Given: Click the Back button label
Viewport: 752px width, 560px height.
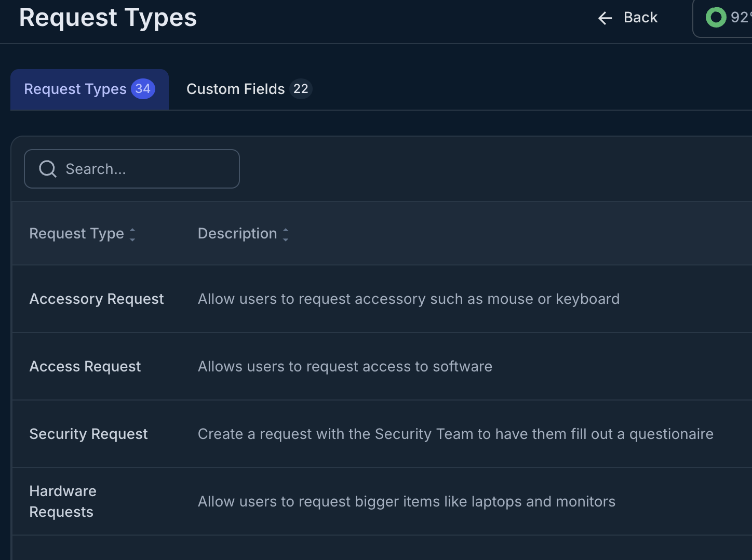Looking at the screenshot, I should click(x=640, y=18).
